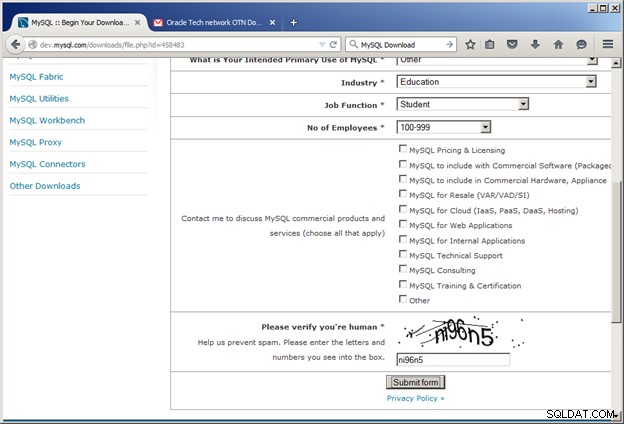Check MySQL for Cloud option

point(403,209)
